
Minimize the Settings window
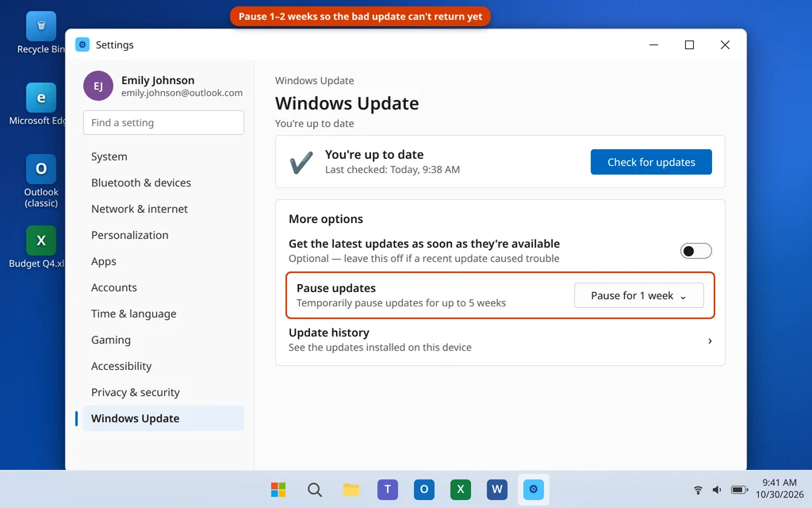pos(654,44)
